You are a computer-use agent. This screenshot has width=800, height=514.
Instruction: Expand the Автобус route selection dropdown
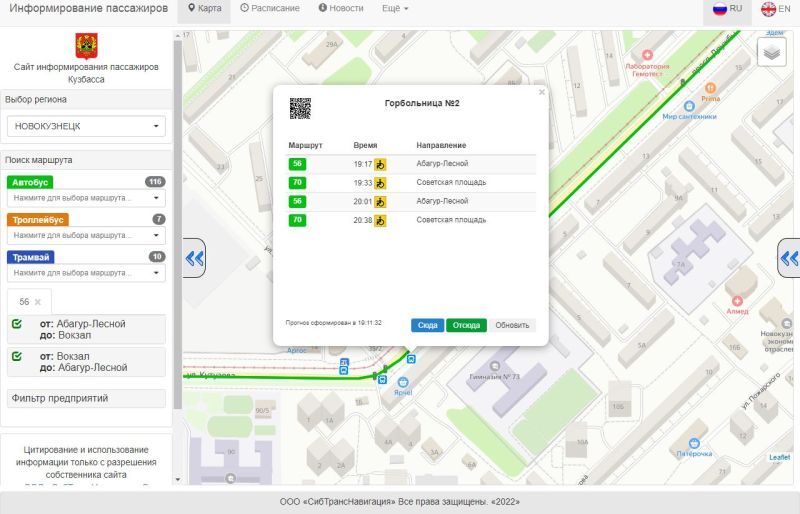point(86,198)
